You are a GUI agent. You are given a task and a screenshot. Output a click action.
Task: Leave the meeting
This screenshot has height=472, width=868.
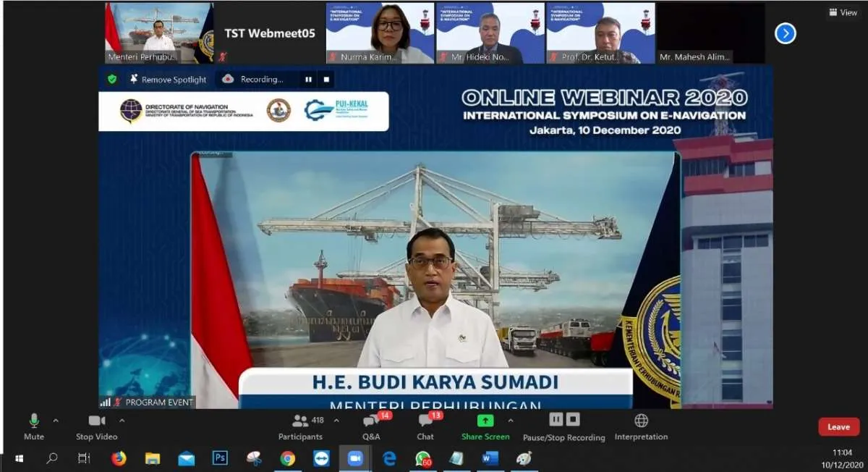point(838,426)
